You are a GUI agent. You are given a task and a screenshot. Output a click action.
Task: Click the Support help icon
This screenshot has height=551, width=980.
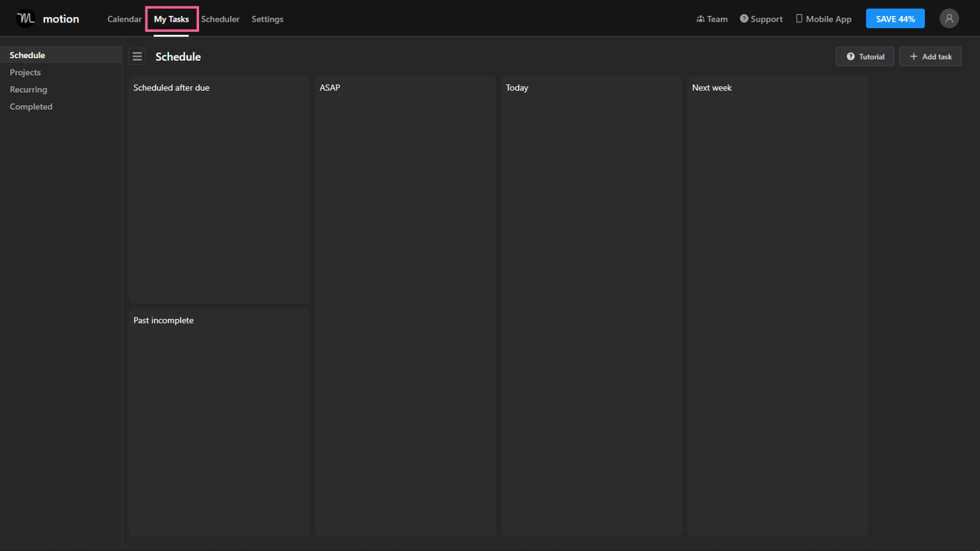745,18
